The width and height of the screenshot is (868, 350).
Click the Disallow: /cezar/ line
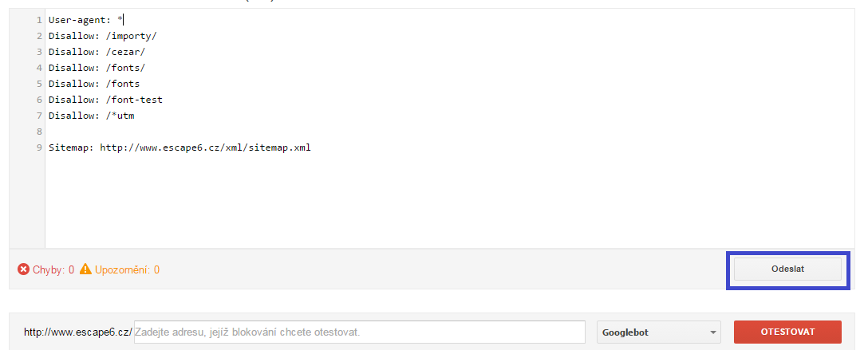tap(97, 52)
